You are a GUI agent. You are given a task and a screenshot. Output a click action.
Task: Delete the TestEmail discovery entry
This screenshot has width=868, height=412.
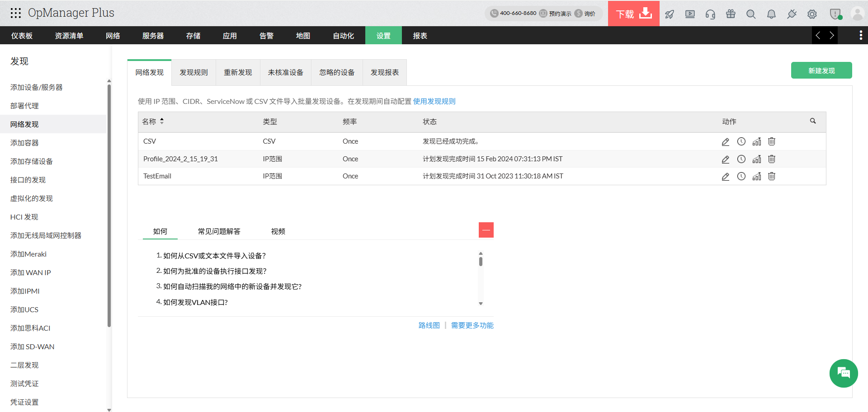click(772, 176)
